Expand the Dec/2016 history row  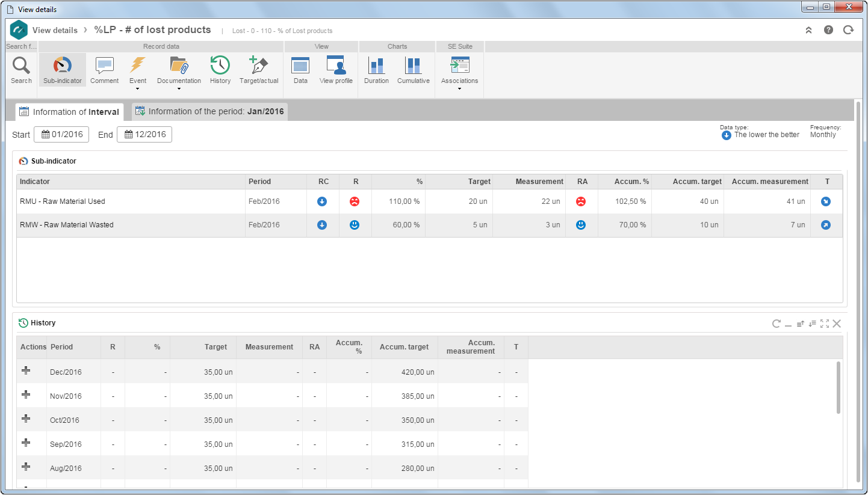coord(25,370)
